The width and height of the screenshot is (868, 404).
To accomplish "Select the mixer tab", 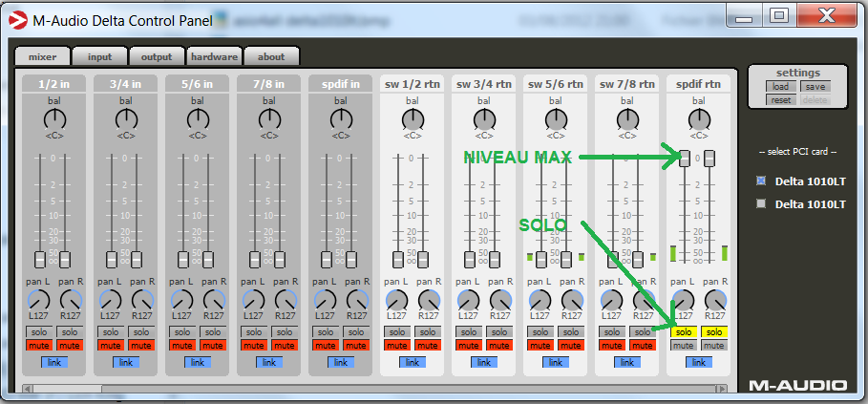I will (x=43, y=56).
